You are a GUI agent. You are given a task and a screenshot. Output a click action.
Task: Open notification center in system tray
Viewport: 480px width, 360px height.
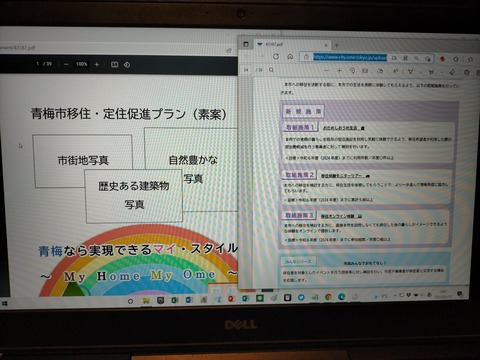pos(460,294)
